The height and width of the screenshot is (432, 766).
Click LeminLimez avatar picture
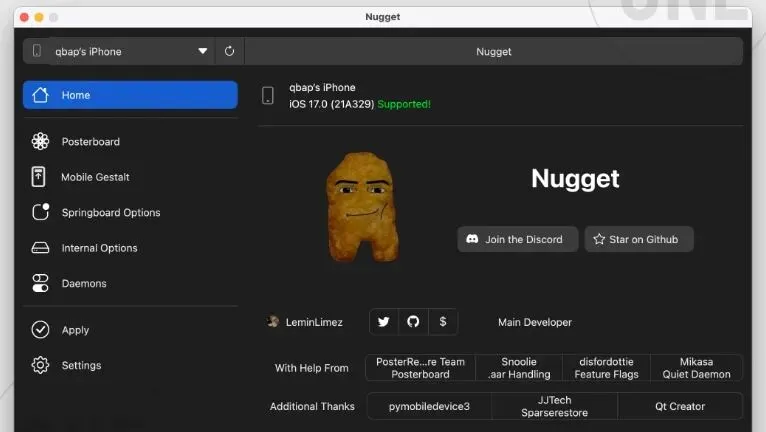point(273,322)
